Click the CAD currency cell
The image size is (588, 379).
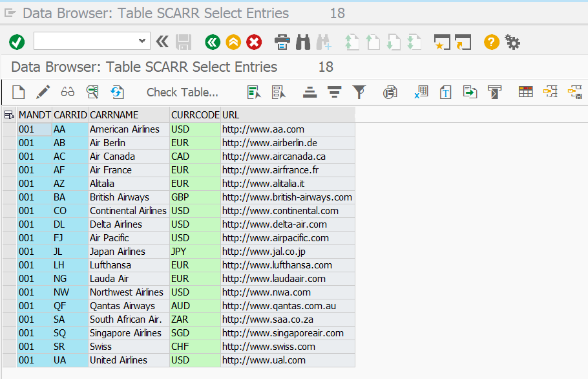click(x=195, y=157)
